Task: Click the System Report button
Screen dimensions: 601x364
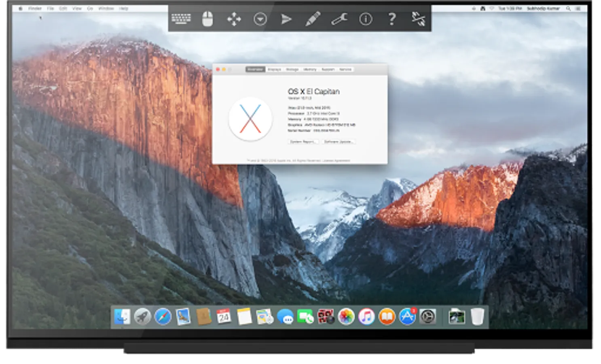Action: [303, 142]
